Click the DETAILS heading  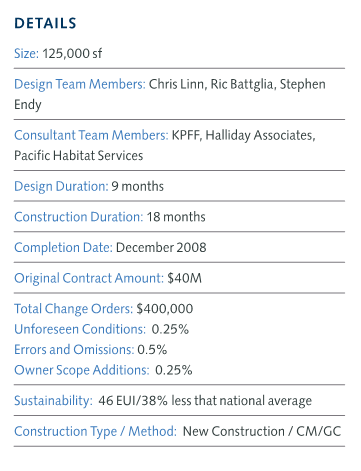point(45,23)
